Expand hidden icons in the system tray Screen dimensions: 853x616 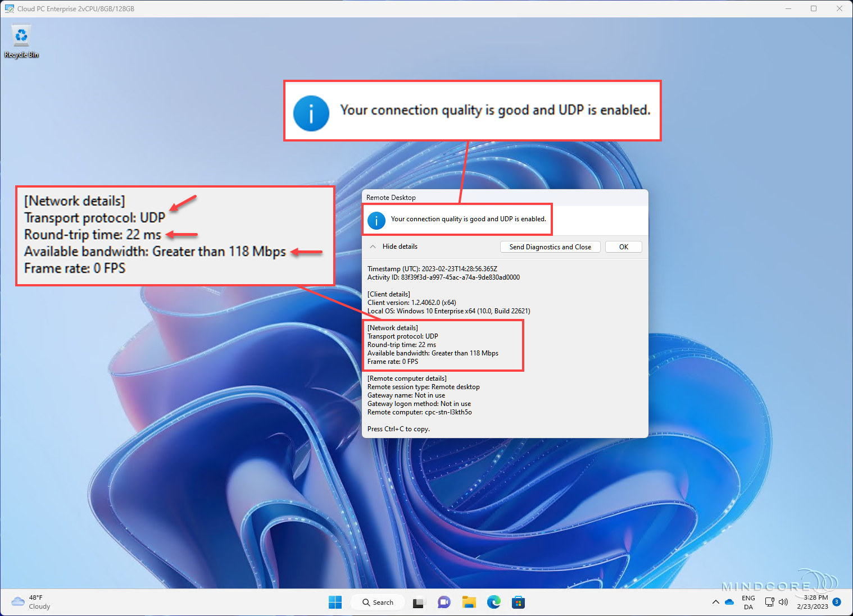click(716, 601)
